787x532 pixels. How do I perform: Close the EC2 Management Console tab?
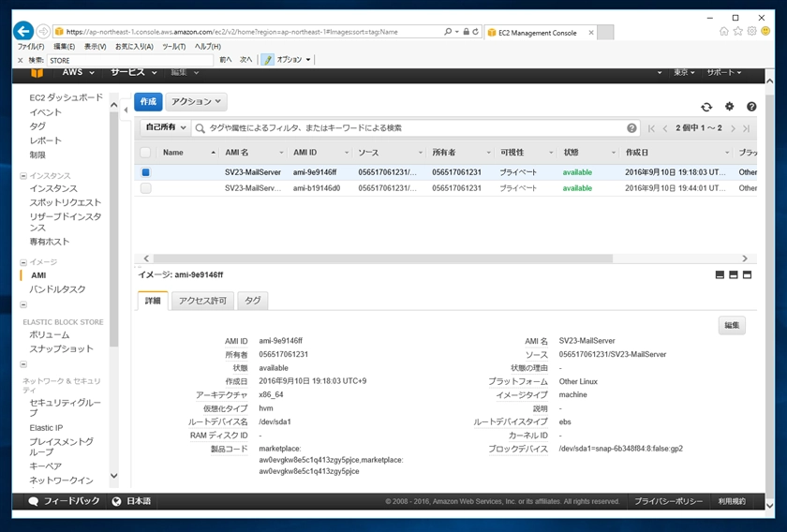tap(591, 33)
